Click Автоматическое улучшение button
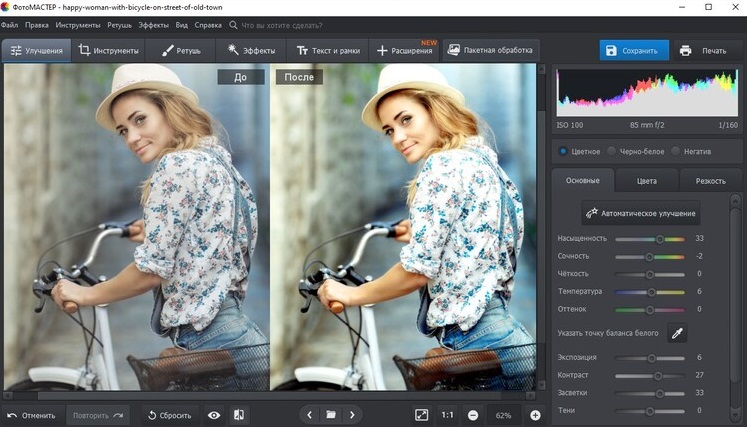The image size is (747, 427). 641,213
